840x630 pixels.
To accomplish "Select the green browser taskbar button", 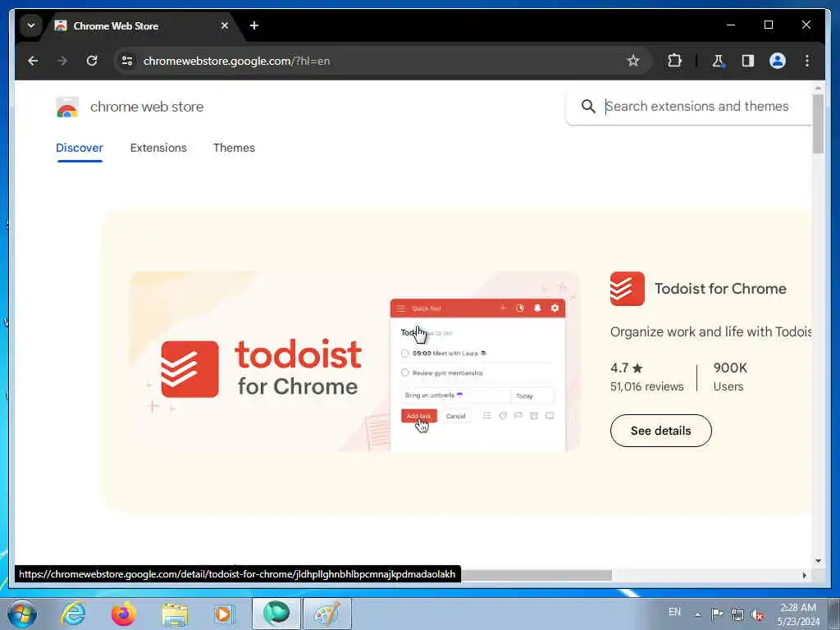I will coord(276,614).
